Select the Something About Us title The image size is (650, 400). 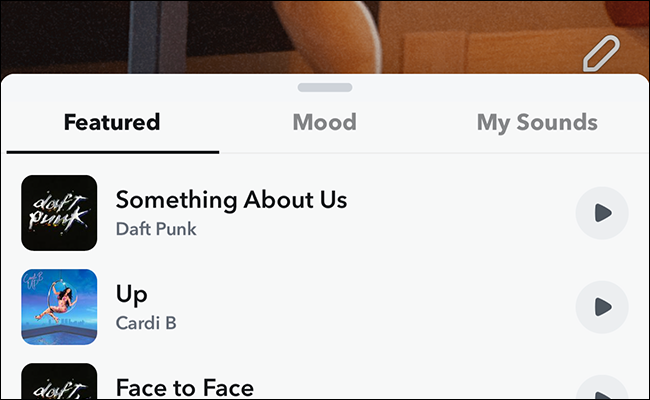tap(231, 200)
